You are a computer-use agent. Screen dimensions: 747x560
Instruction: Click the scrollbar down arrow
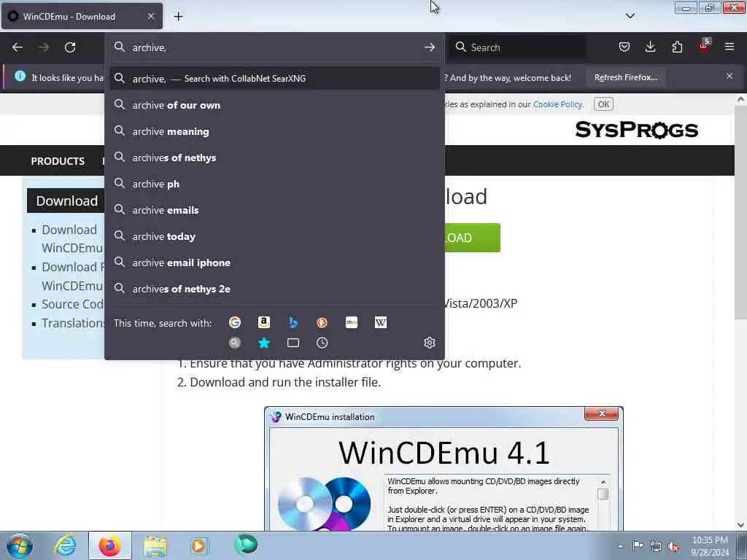[740, 525]
